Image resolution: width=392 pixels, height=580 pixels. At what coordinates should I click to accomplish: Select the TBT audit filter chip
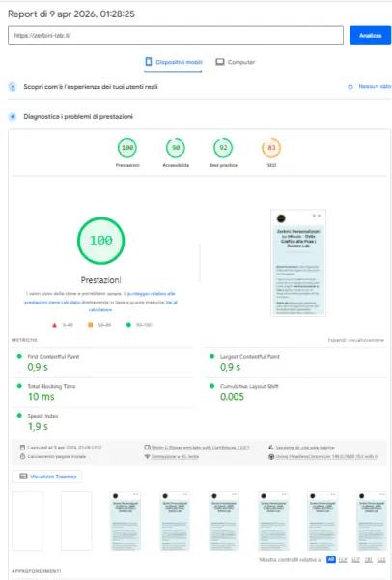pos(369,560)
